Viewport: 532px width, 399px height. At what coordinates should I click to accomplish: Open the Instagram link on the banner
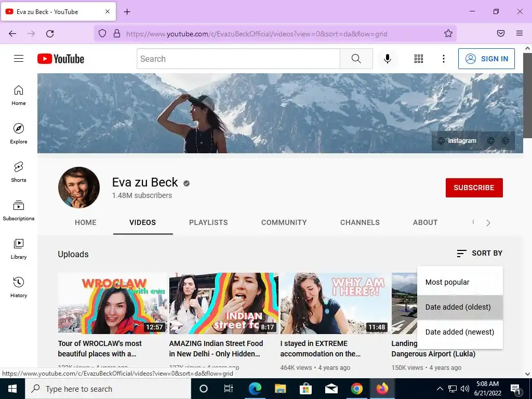[457, 141]
